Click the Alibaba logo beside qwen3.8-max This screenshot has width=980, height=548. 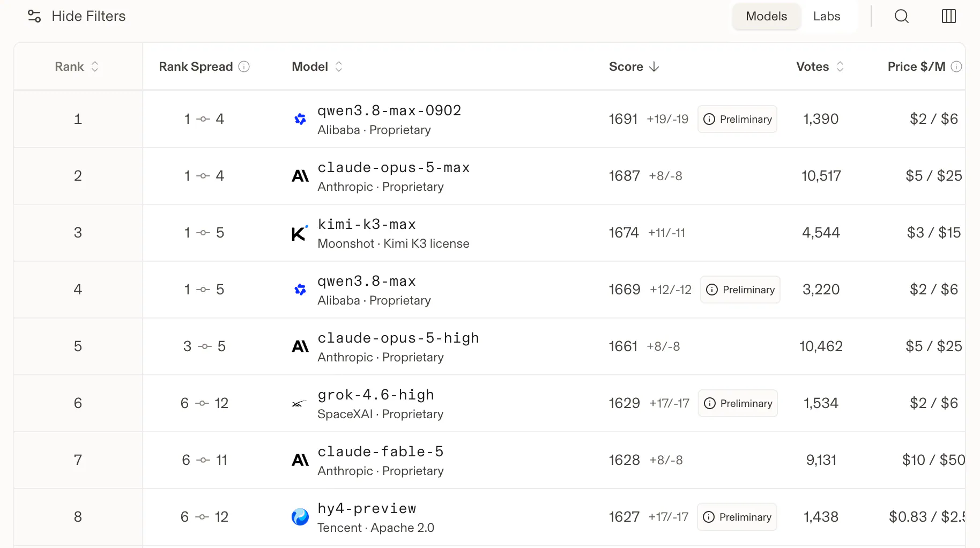pyautogui.click(x=300, y=290)
